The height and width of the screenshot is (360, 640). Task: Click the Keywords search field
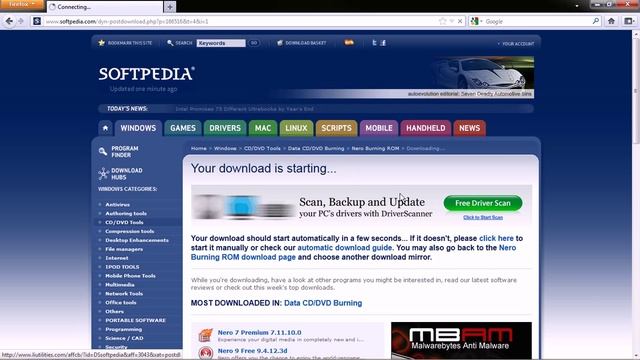[x=221, y=43]
